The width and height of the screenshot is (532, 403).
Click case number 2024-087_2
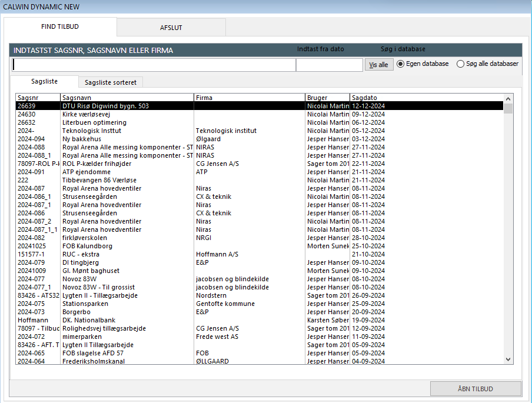point(35,221)
